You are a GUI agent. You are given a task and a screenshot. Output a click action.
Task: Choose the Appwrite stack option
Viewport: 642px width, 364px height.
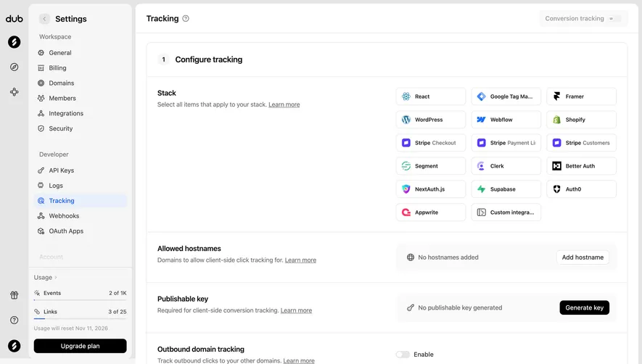click(431, 212)
